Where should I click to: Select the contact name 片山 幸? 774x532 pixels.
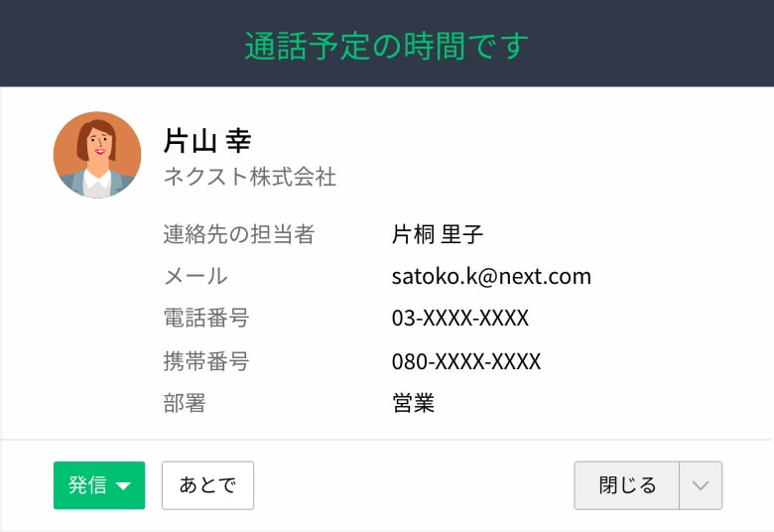click(207, 141)
